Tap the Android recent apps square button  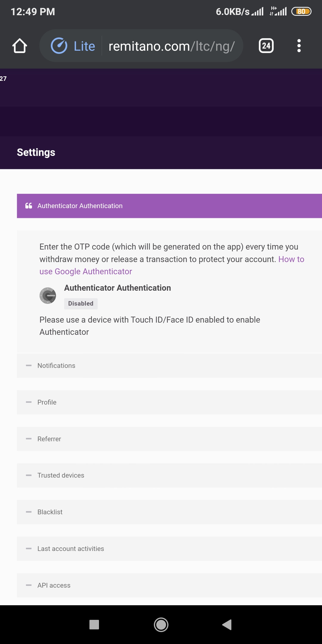94,625
